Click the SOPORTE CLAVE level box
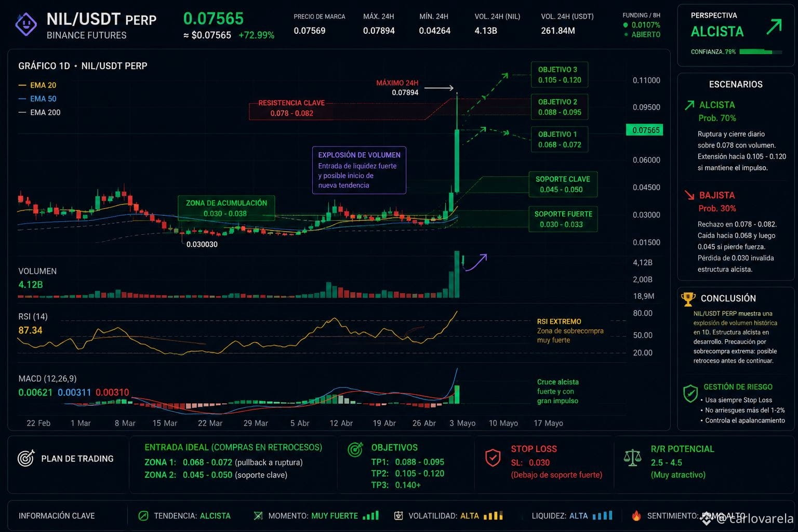The height and width of the screenshot is (532, 798). 563,184
